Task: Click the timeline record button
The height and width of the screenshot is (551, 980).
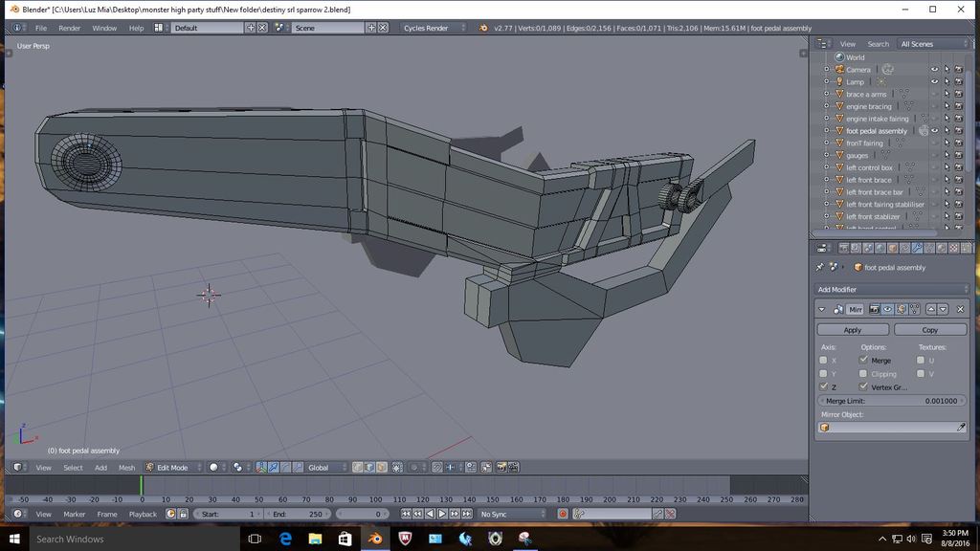Action: click(563, 514)
